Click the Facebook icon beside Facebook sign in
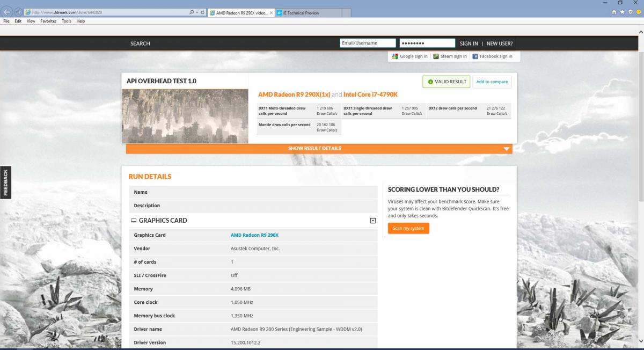Viewport: 644px width, 350px height. coord(475,56)
